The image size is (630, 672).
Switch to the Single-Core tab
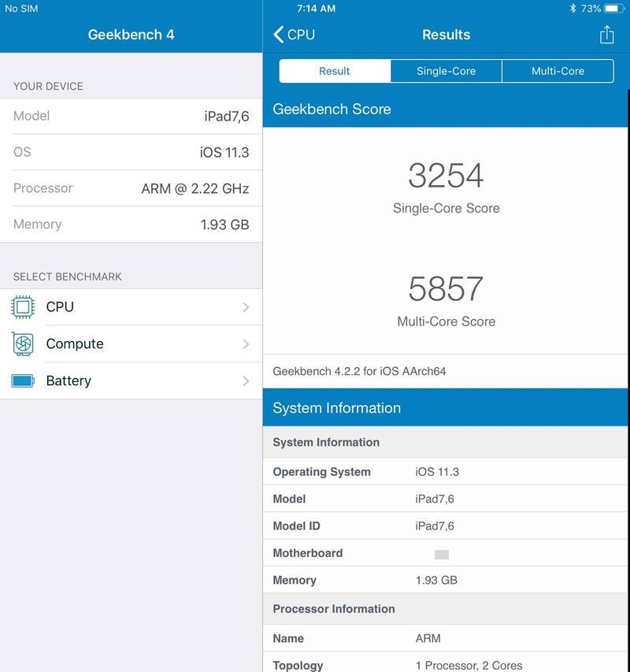(446, 71)
